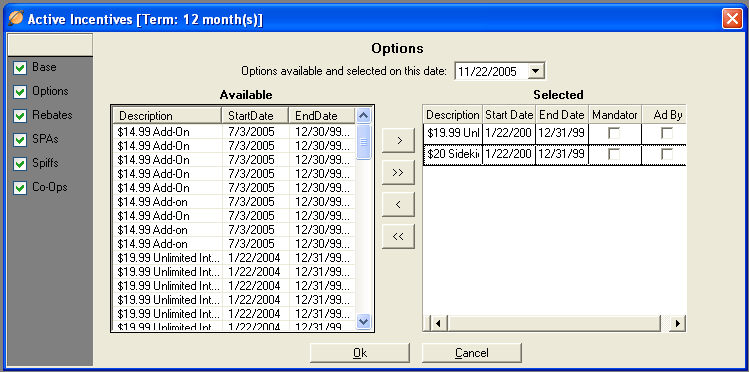Click the Selected grid Description column header
The image size is (749, 372).
click(453, 115)
